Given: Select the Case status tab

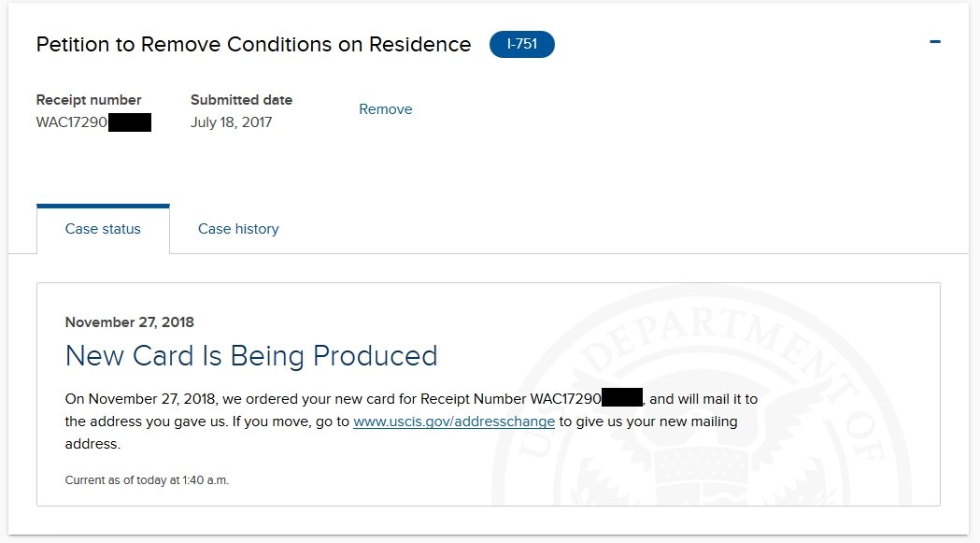Looking at the screenshot, I should (103, 229).
